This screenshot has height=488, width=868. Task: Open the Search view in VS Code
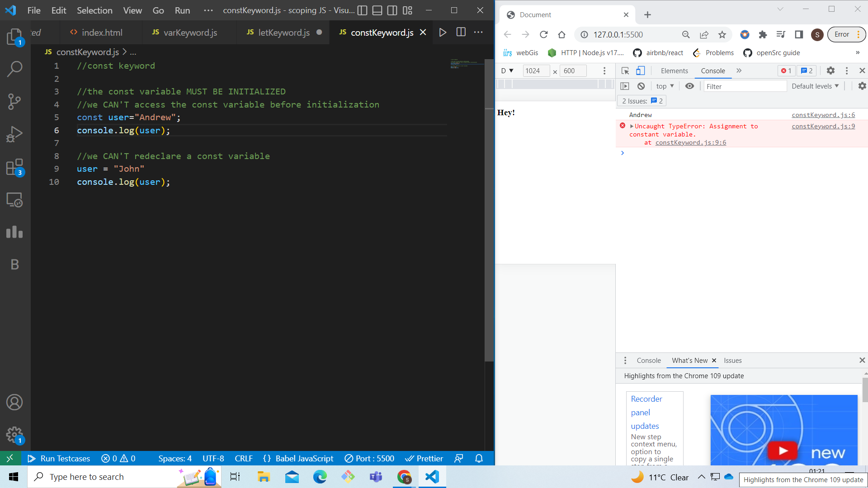pyautogui.click(x=14, y=69)
